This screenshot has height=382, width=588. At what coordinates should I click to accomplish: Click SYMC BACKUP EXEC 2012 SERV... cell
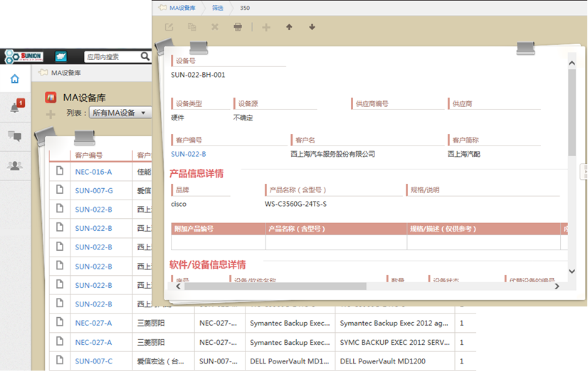[394, 343]
